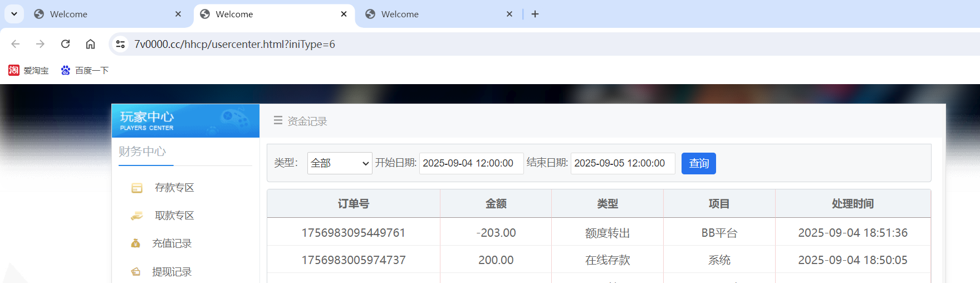Image resolution: width=980 pixels, height=283 pixels.
Task: Click the 订单号 column header
Action: click(x=354, y=204)
